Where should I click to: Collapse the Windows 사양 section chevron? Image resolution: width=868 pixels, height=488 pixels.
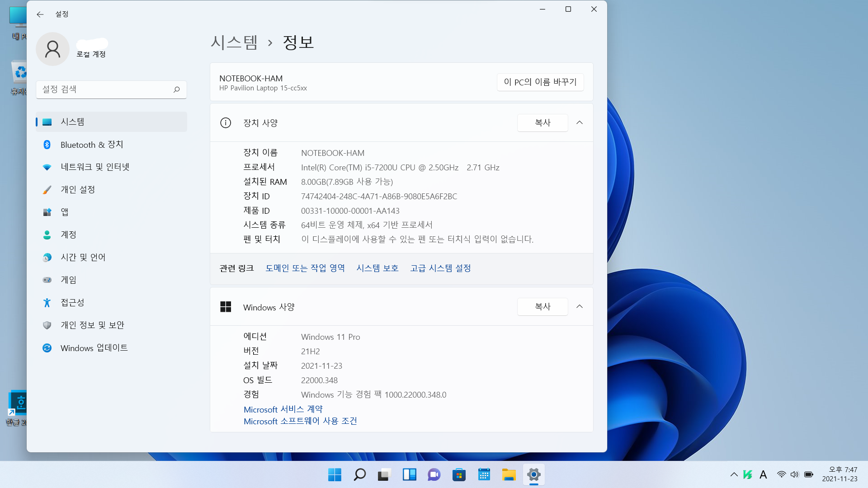coord(580,307)
